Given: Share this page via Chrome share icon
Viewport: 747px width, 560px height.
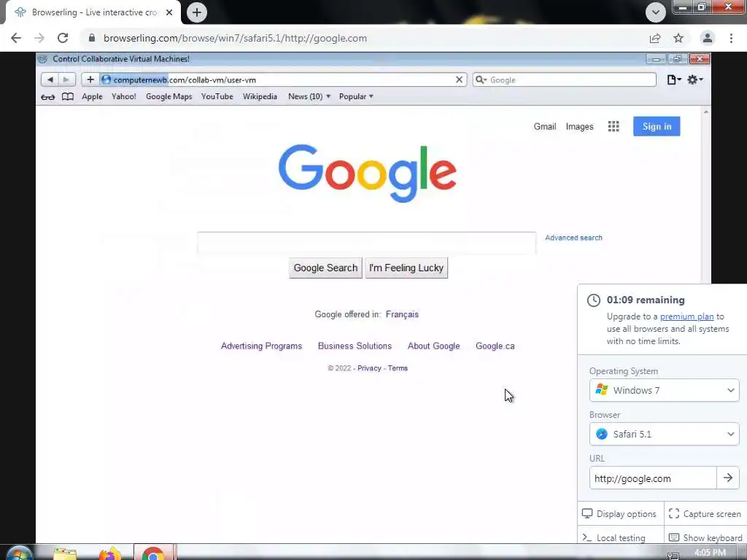Looking at the screenshot, I should 655,38.
